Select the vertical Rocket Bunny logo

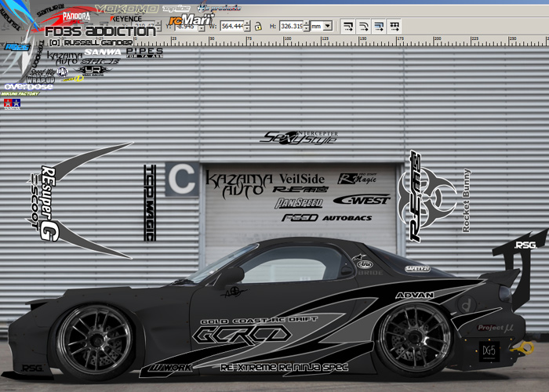point(467,200)
